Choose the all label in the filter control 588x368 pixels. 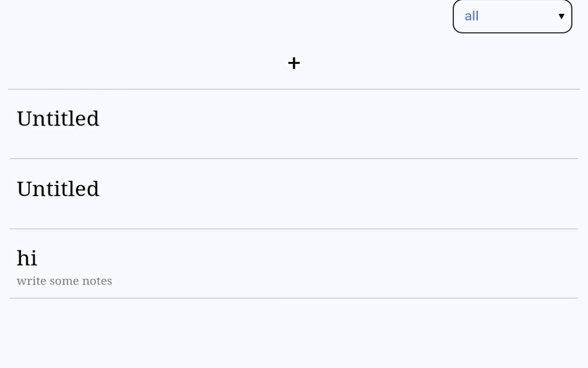[471, 16]
